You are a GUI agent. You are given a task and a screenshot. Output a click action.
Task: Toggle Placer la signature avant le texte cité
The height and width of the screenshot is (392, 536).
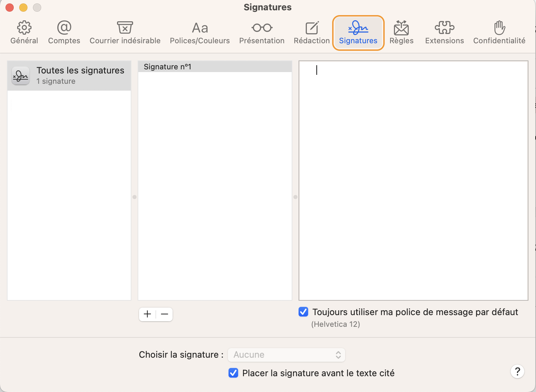[x=233, y=373]
